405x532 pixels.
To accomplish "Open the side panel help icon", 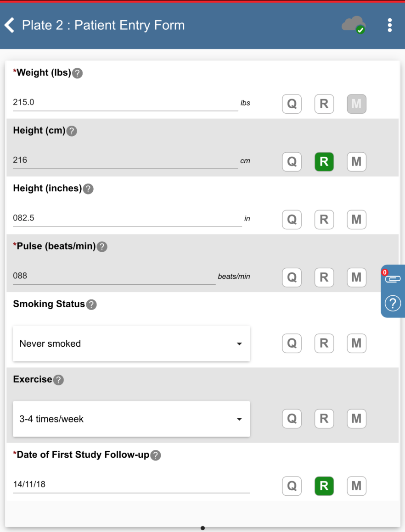I will tap(393, 303).
